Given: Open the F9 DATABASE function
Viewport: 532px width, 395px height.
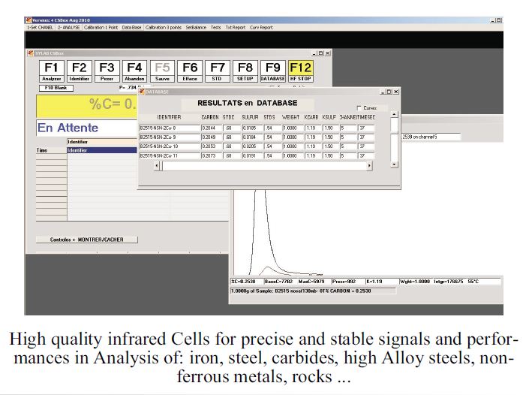Looking at the screenshot, I should point(273,70).
